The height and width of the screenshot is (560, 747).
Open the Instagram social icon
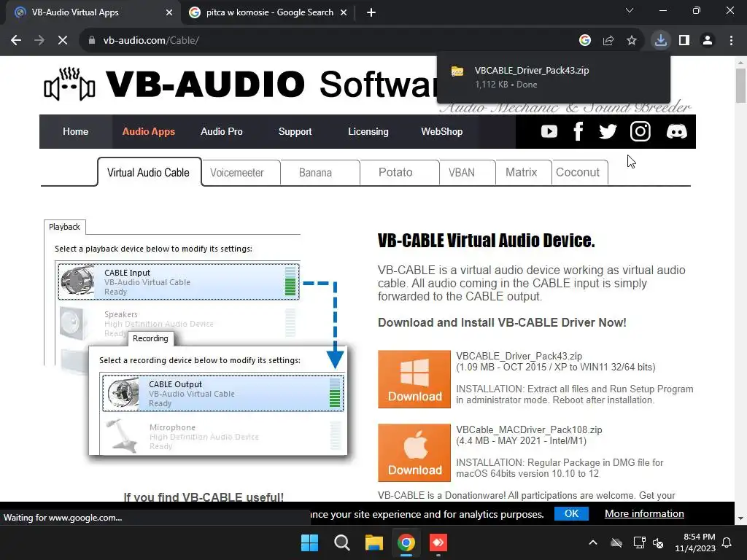640,131
